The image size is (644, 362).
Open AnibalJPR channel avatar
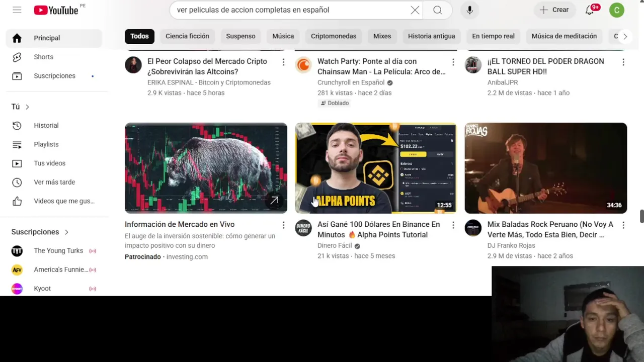pyautogui.click(x=473, y=65)
